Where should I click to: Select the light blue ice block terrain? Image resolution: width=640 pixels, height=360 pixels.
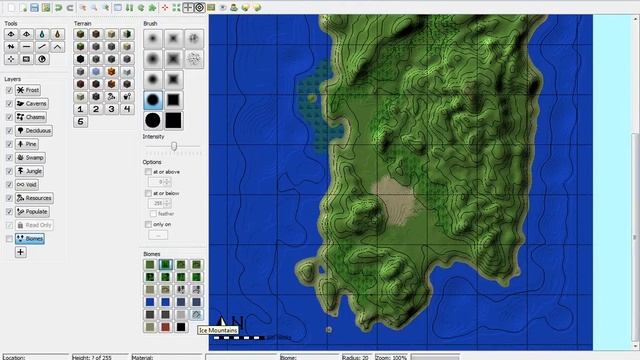coord(96,72)
